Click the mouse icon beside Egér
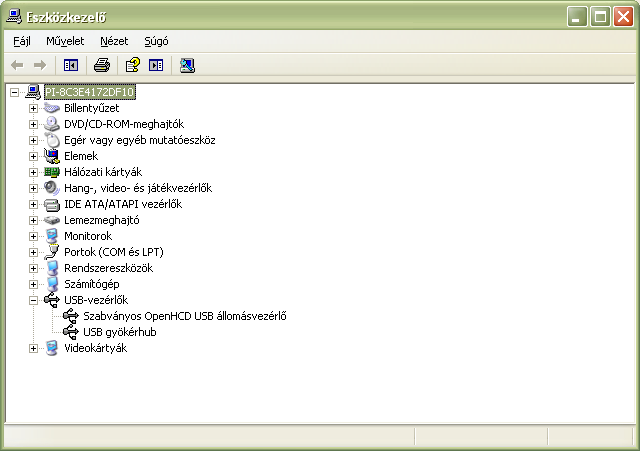This screenshot has width=640, height=451. 52,140
